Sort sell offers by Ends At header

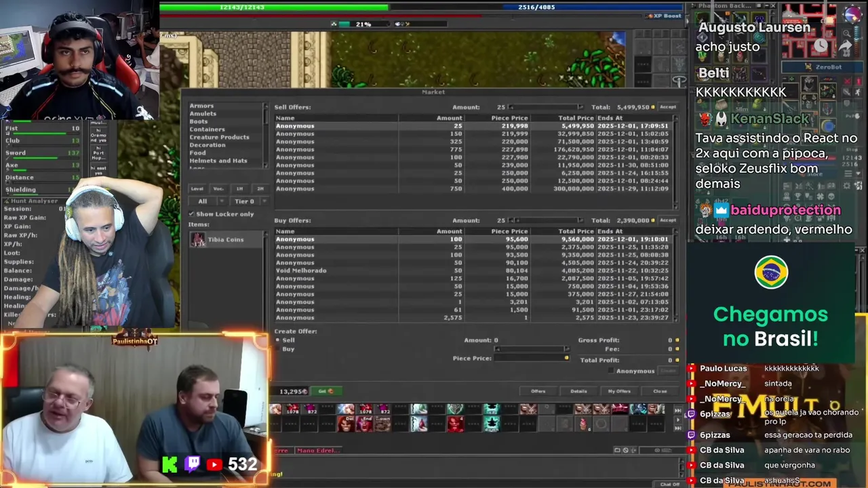[633, 118]
